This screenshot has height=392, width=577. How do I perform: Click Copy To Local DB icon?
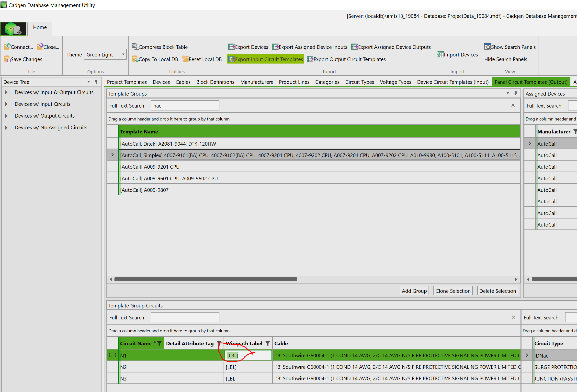pyautogui.click(x=135, y=59)
